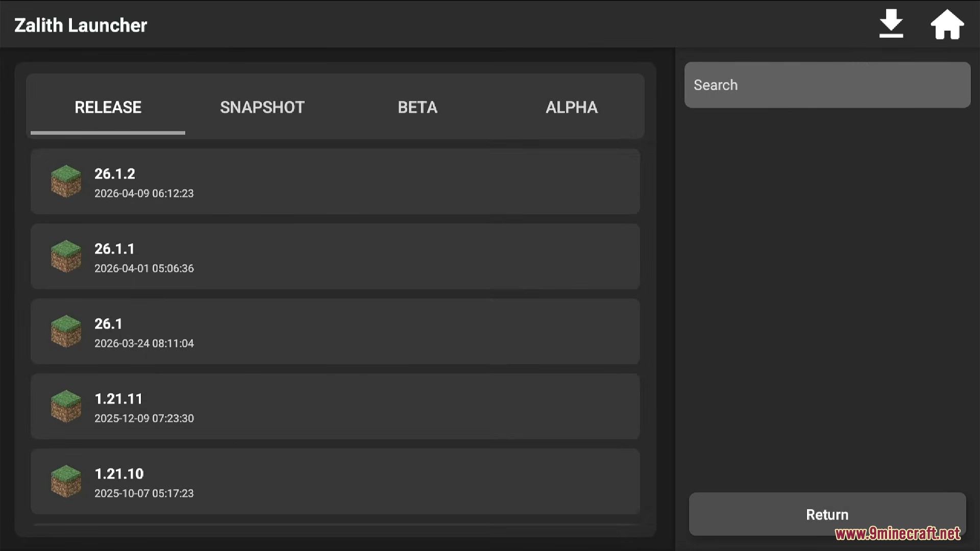Click the grass block icon next to 26.1
The height and width of the screenshot is (551, 980).
coord(66,331)
